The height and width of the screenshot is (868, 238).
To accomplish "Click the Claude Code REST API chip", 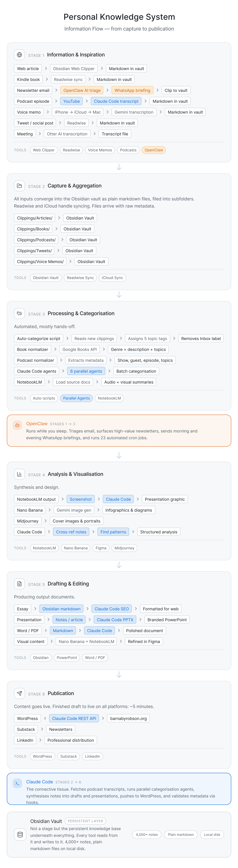I will point(74,718).
